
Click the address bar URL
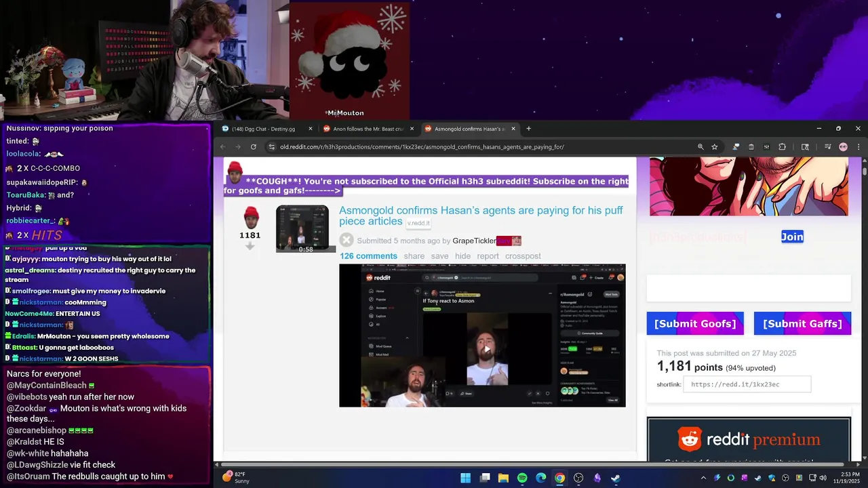point(422,146)
